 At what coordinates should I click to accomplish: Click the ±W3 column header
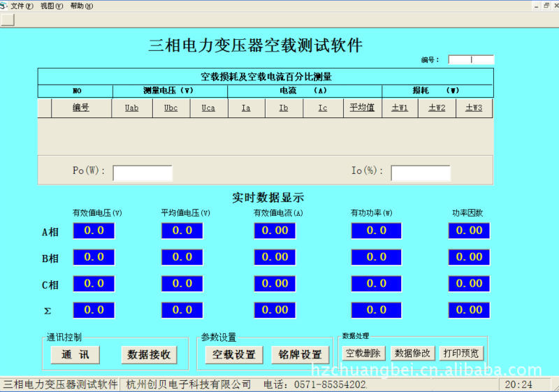point(474,108)
